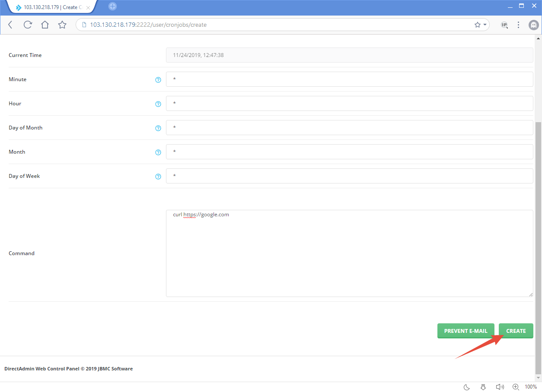
Task: Toggle night mode moon icon
Action: [467, 387]
